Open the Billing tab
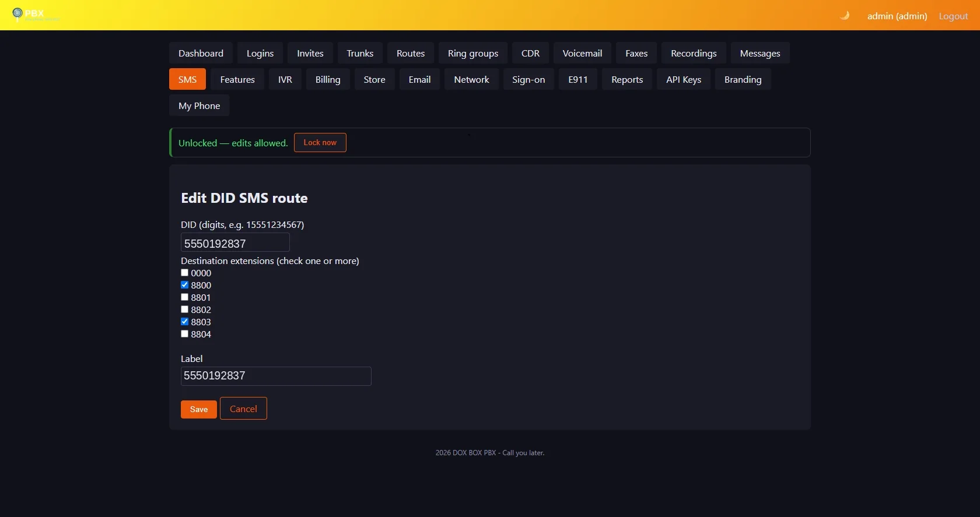 (x=328, y=79)
